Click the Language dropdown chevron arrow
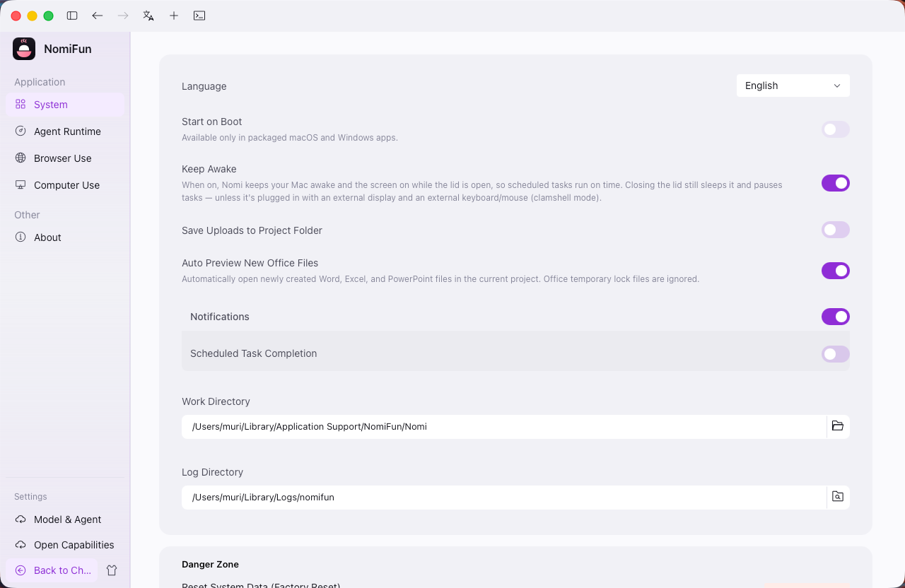905x588 pixels. 837,86
